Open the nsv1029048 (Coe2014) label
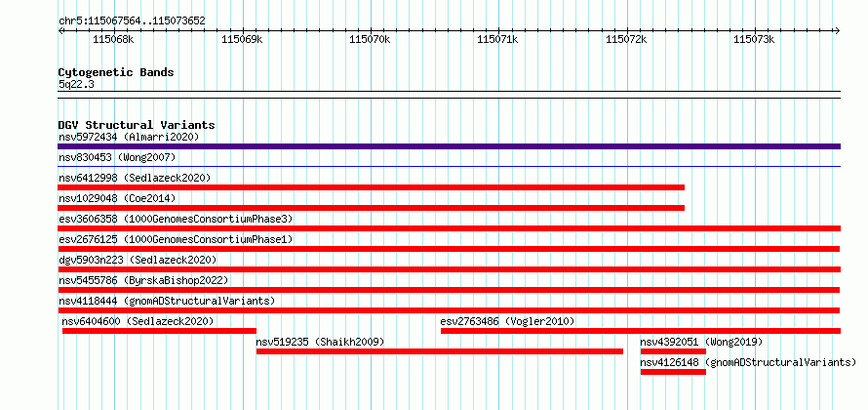The width and height of the screenshot is (868, 410). (x=117, y=198)
